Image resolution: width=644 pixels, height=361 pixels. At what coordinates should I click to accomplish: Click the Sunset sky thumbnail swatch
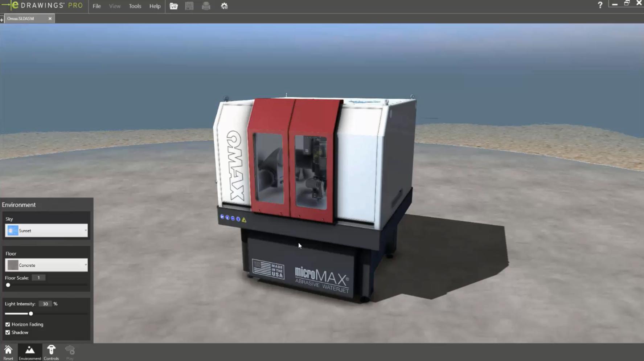point(13,230)
